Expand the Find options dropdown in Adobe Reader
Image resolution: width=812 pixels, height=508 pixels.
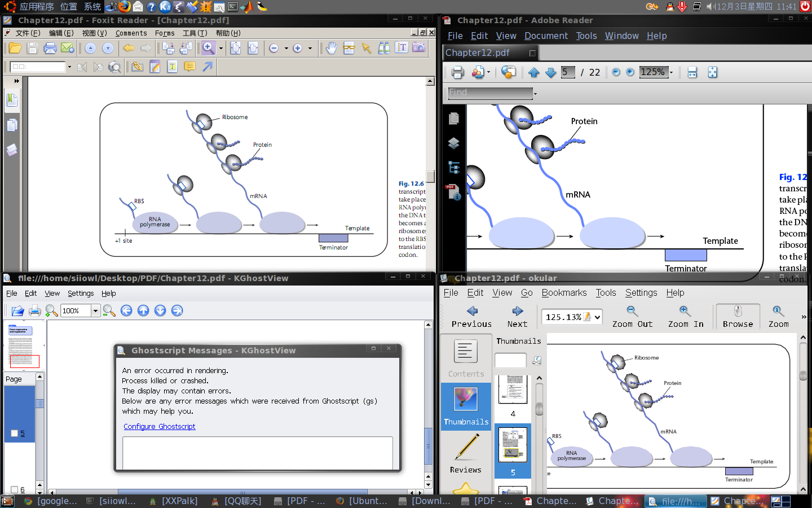point(535,93)
